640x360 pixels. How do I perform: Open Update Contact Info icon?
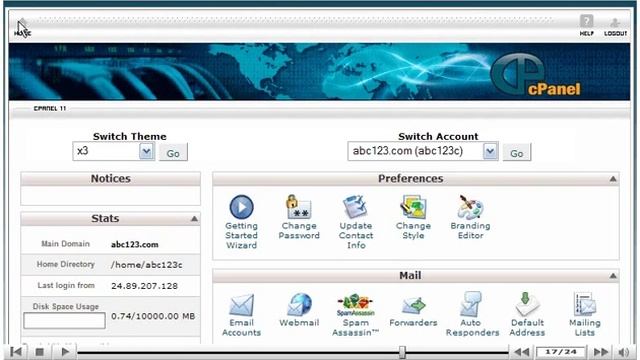[356, 207]
